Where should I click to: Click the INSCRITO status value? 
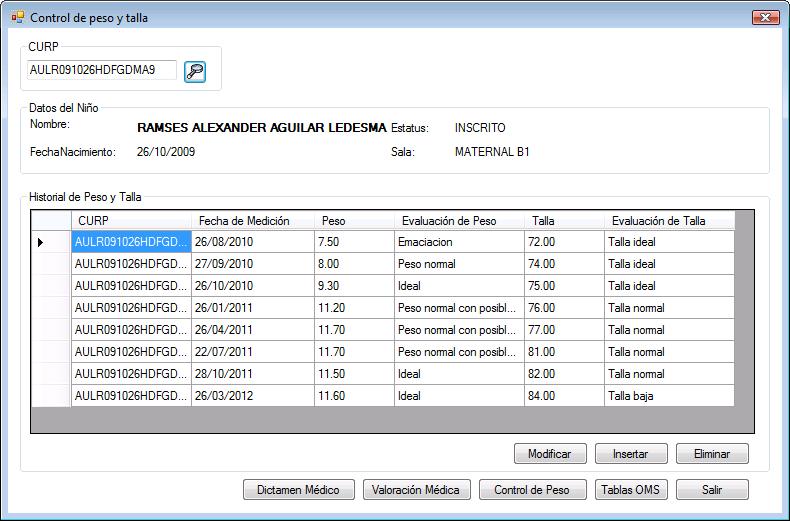coord(480,128)
